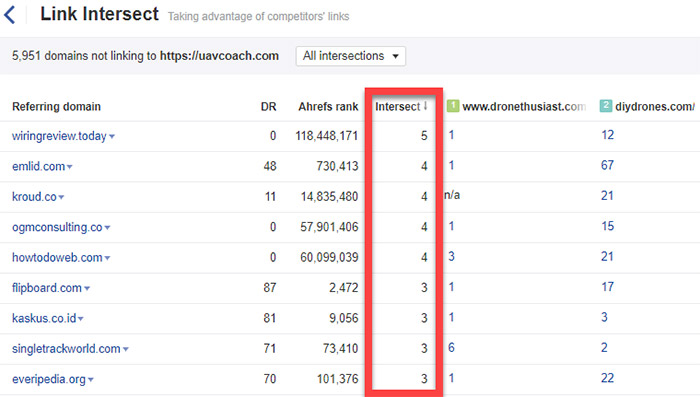Open the everipedia.org domain link
This screenshot has height=397, width=700.
coord(49,379)
